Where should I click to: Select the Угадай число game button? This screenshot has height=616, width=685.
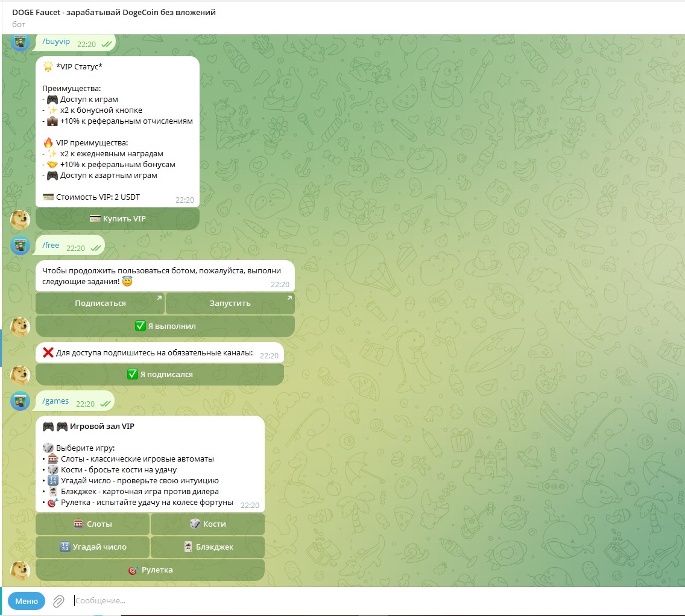(x=93, y=547)
